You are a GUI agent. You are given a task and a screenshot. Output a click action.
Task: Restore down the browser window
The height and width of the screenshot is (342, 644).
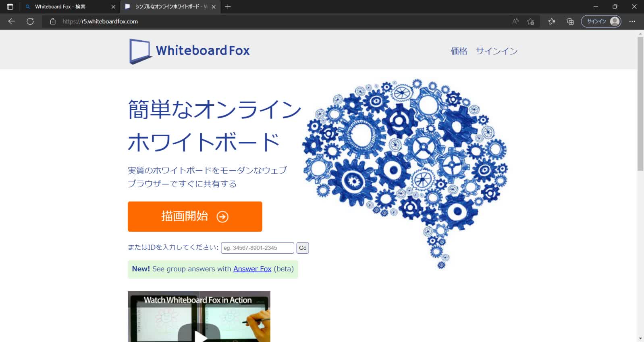pyautogui.click(x=615, y=6)
